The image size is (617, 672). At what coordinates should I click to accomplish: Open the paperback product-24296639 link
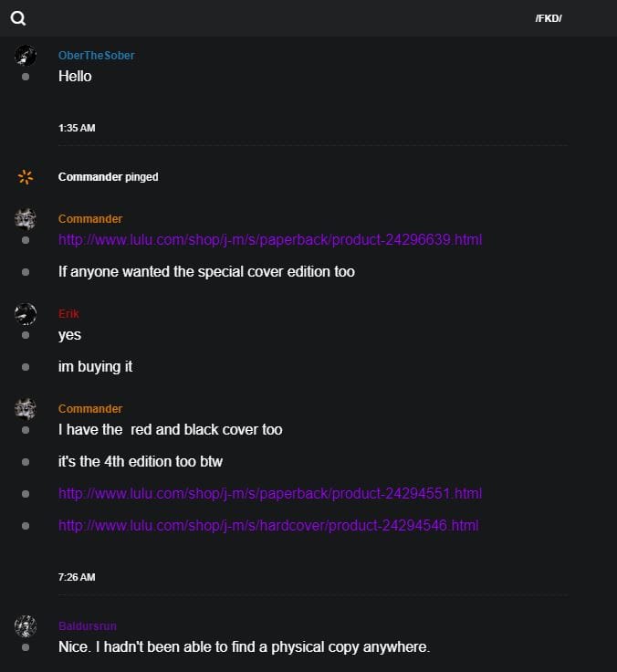270,240
